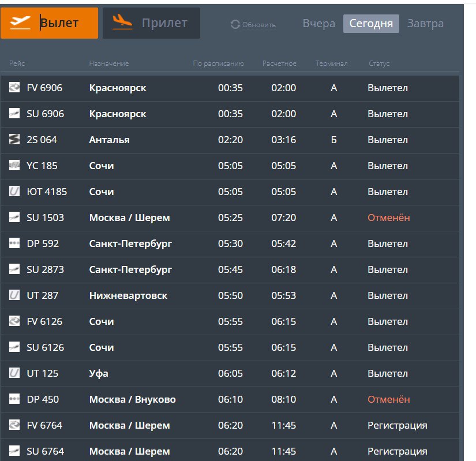476x461 pixels.
Task: Click scheduled time 05:30 for DP 592
Action: (230, 243)
